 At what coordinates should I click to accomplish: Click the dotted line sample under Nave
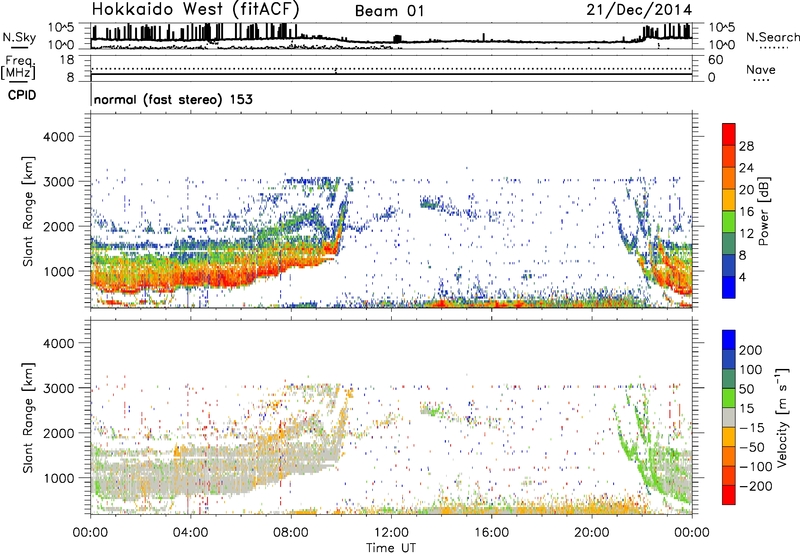(x=762, y=81)
